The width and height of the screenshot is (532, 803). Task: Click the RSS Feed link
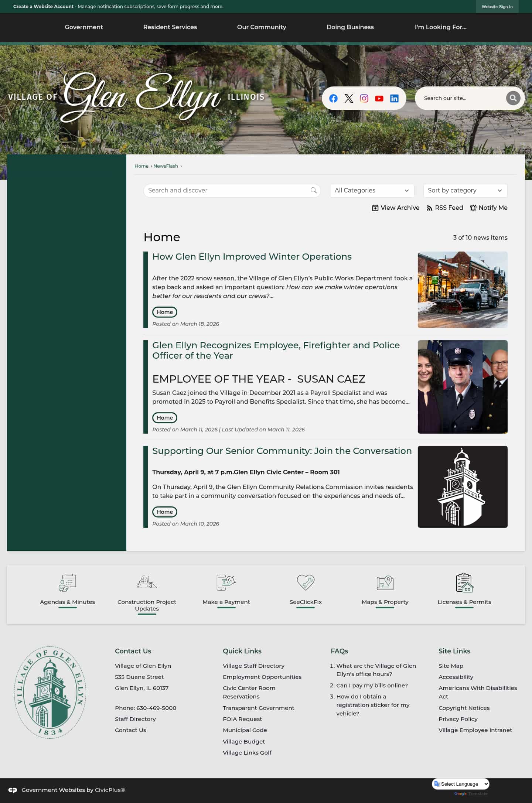point(444,208)
